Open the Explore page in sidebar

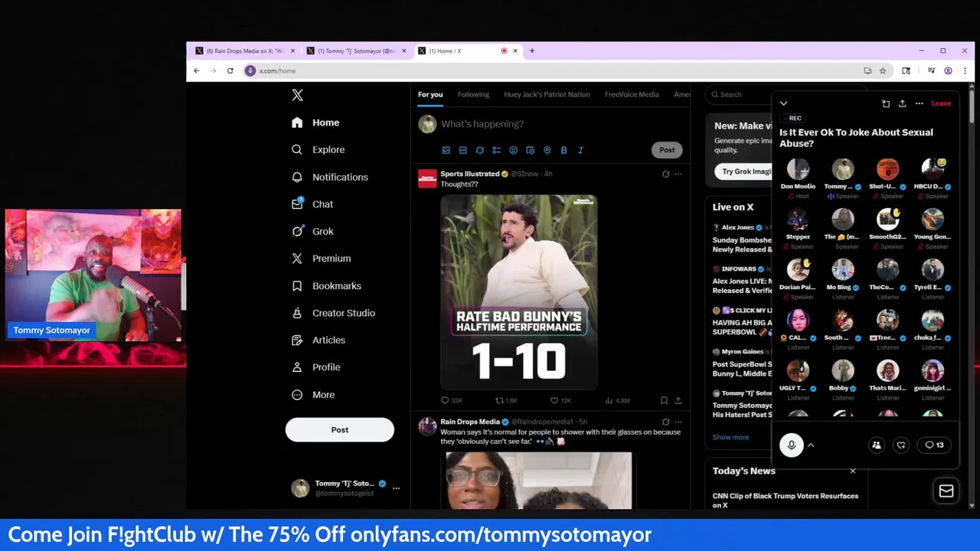pos(318,149)
